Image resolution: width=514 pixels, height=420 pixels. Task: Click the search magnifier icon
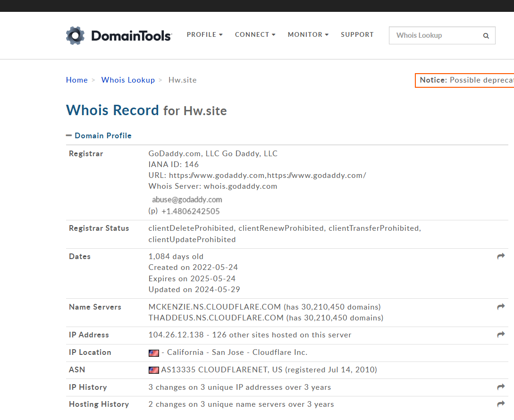(x=486, y=36)
